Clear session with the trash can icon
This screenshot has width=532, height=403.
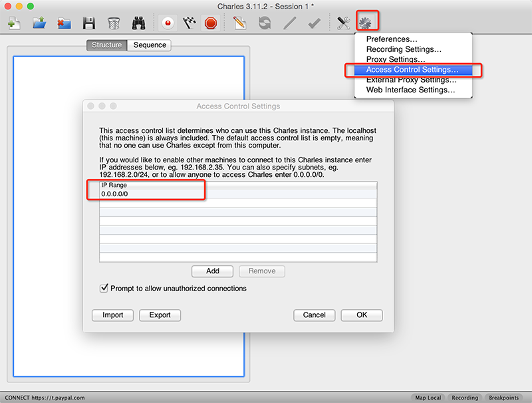point(114,23)
